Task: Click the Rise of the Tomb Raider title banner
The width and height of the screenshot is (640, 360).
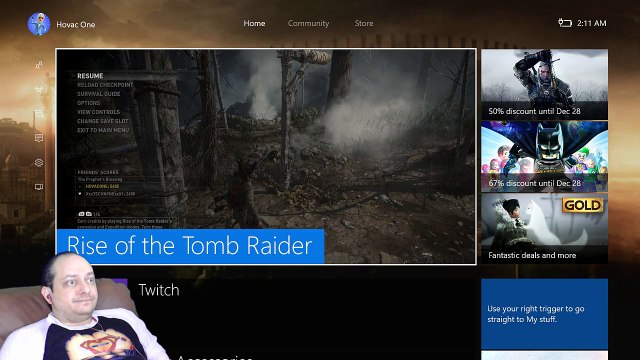Action: pyautogui.click(x=190, y=246)
